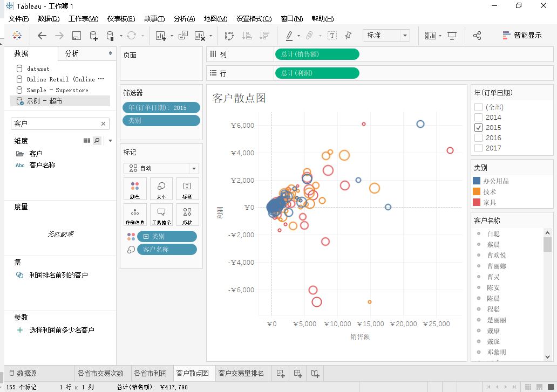Viewport: 557px width, 392px height.
Task: Click the share workbook icon
Action: (477, 36)
